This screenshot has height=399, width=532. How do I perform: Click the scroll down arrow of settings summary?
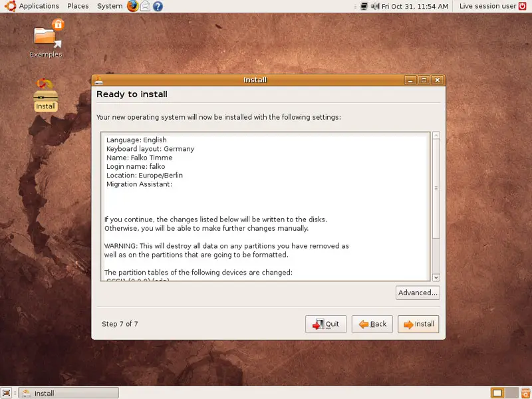tap(436, 277)
